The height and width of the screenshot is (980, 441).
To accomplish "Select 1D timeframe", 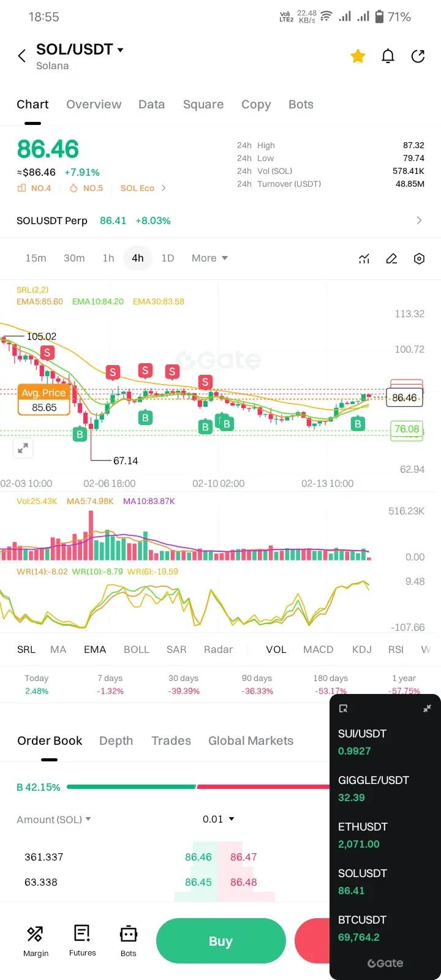I will point(168,258).
